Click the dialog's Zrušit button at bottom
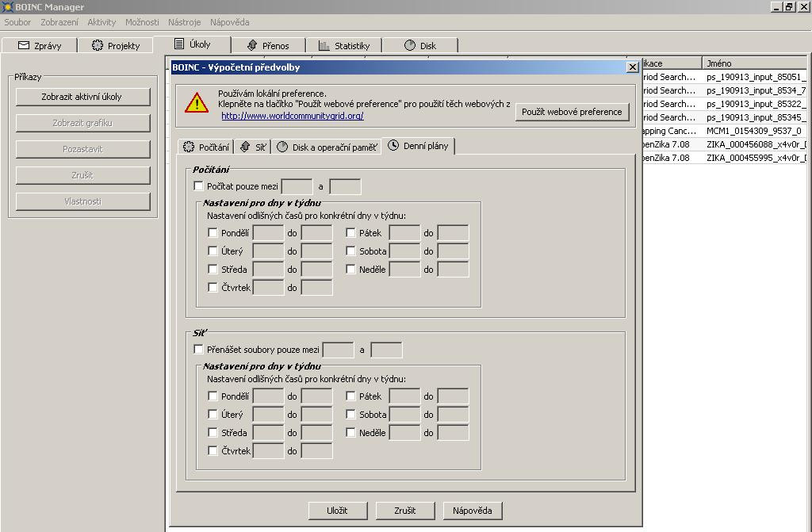The width and height of the screenshot is (812, 532). coord(405,511)
